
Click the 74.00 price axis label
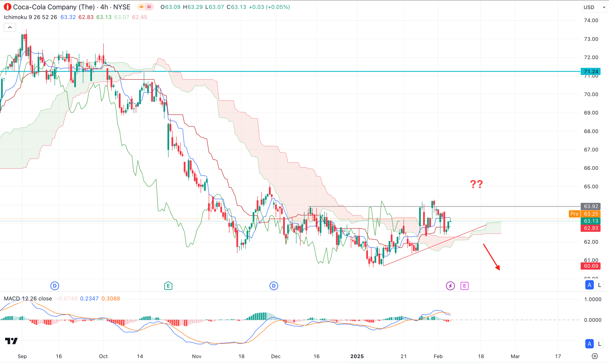[x=591, y=20]
